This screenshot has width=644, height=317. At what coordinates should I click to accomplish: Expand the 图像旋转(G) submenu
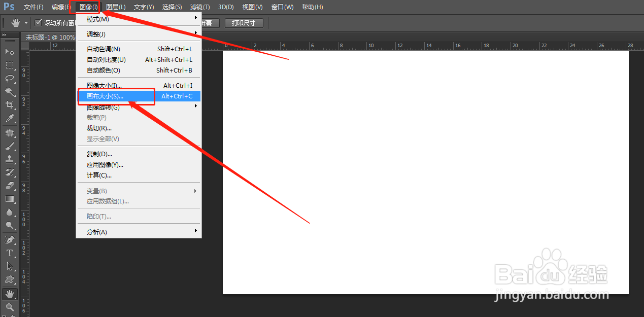[138, 107]
